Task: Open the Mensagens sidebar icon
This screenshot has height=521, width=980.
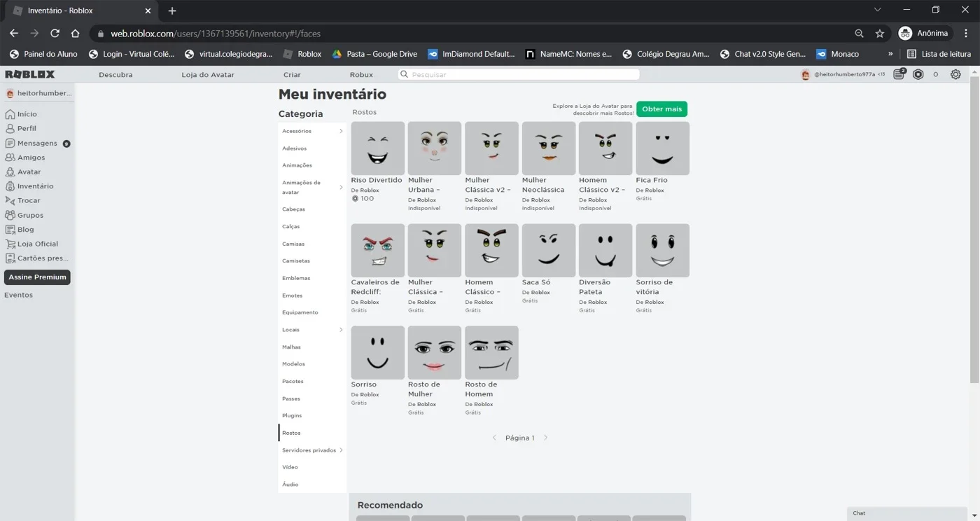Action: point(10,143)
